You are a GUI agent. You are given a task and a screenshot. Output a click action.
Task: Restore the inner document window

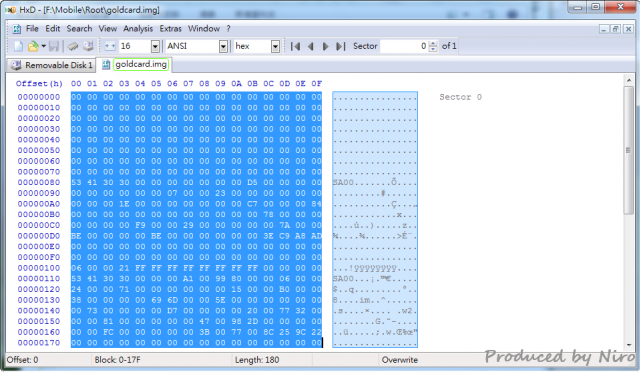(616, 29)
